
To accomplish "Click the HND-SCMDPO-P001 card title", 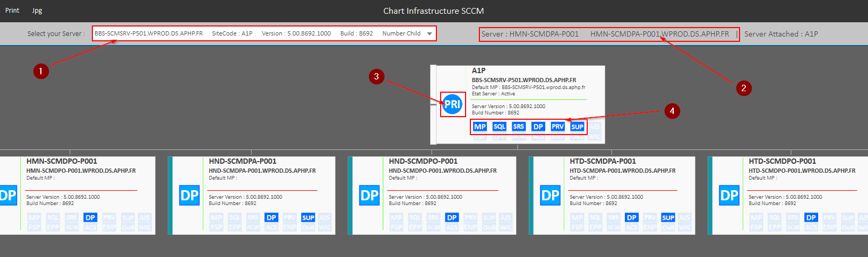I will pyautogui.click(x=423, y=161).
